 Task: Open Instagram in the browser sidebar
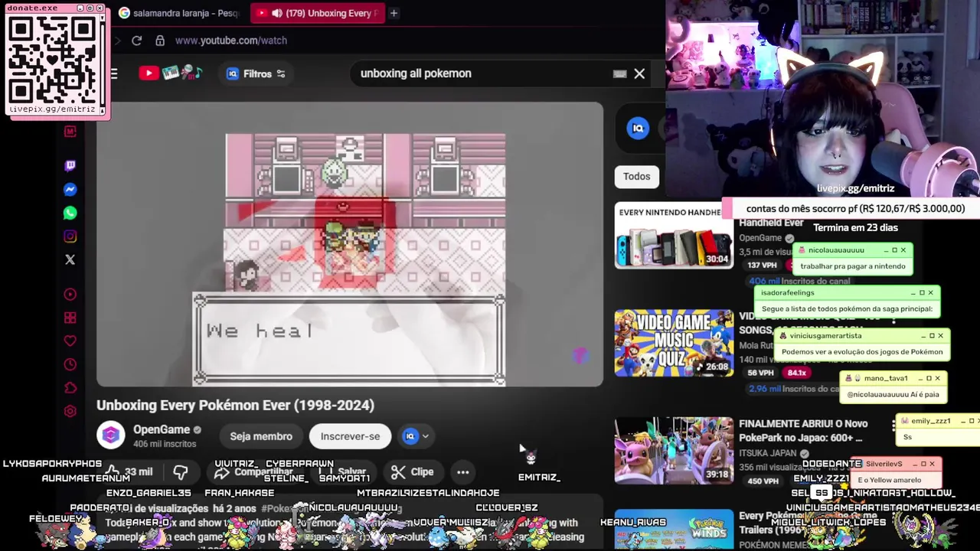pos(70,236)
